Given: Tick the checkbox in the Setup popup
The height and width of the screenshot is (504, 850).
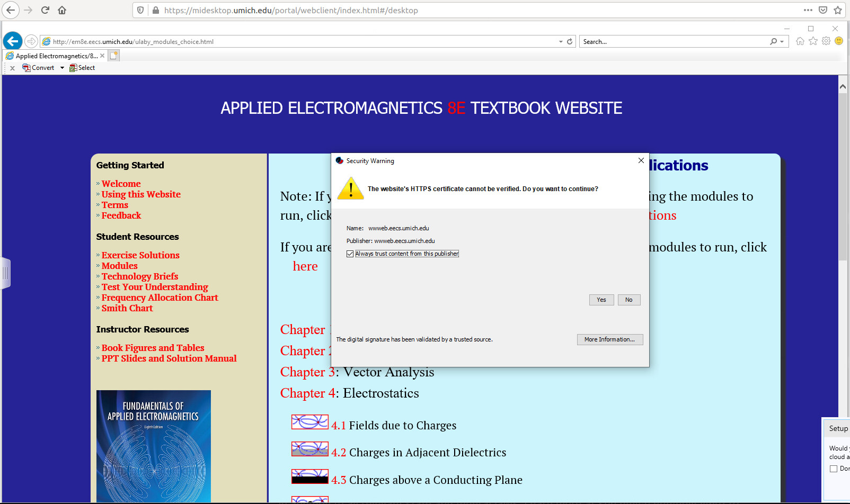Looking at the screenshot, I should coord(834,469).
